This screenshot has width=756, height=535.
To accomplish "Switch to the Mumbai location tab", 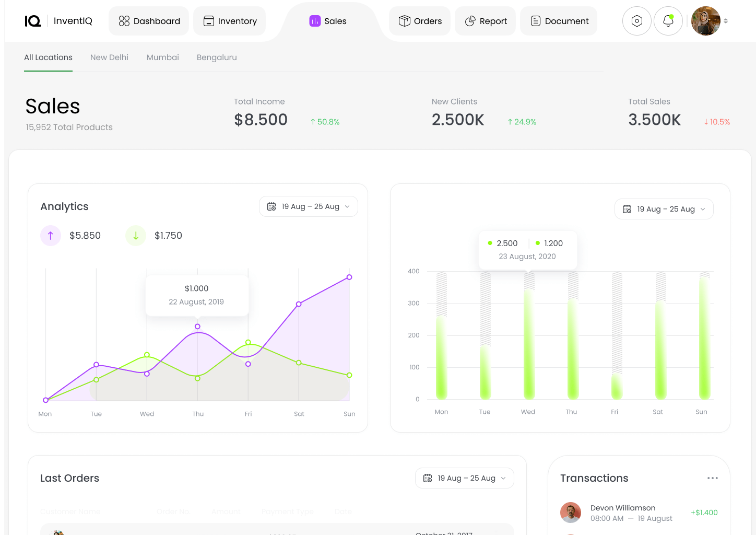I will click(x=162, y=57).
